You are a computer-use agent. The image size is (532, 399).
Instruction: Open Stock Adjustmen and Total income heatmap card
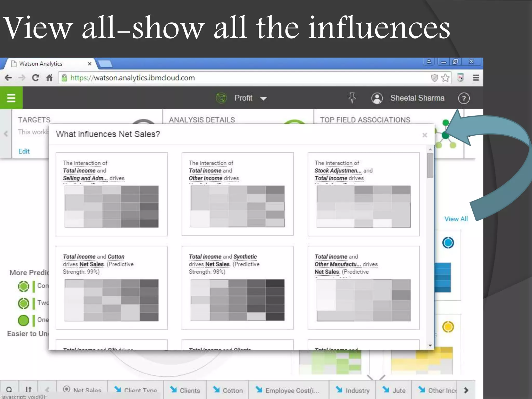[363, 194]
